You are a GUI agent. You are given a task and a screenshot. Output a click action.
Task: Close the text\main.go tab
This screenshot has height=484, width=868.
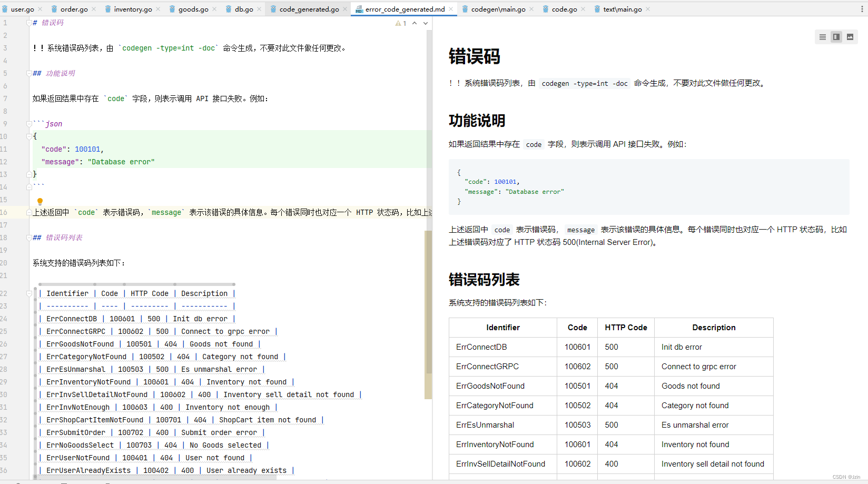tap(648, 9)
